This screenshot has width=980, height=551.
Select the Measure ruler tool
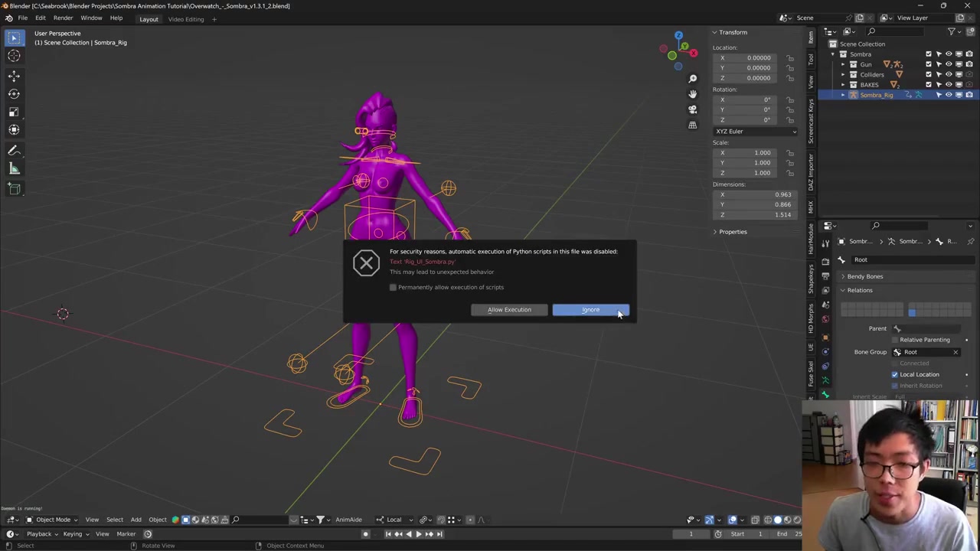click(14, 168)
